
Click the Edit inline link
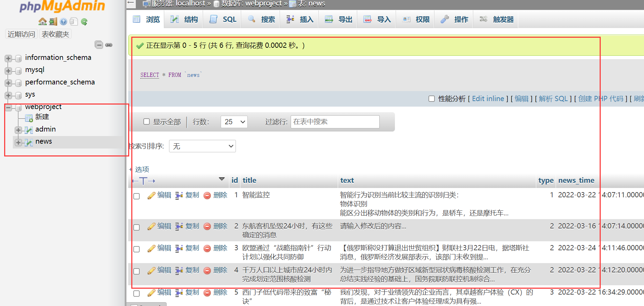pos(488,99)
